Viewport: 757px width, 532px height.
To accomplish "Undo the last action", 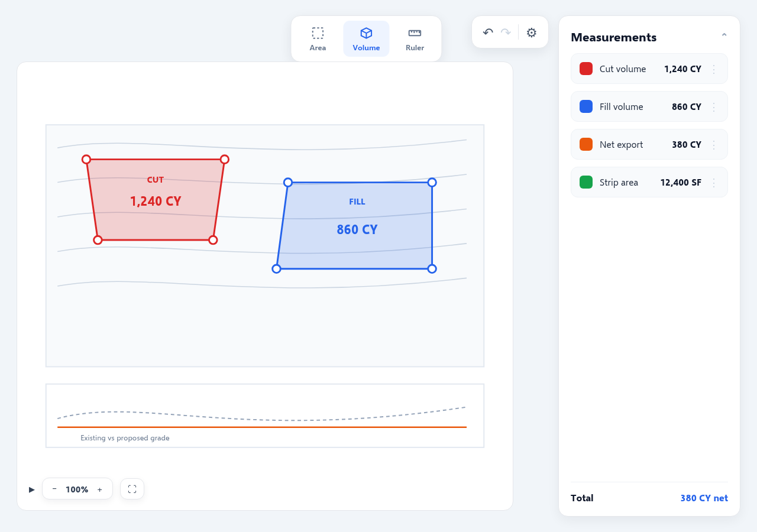I will (488, 33).
